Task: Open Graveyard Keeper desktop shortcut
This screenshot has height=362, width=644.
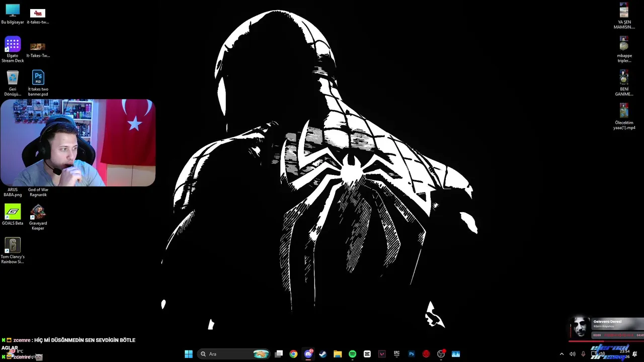Action: (38, 217)
